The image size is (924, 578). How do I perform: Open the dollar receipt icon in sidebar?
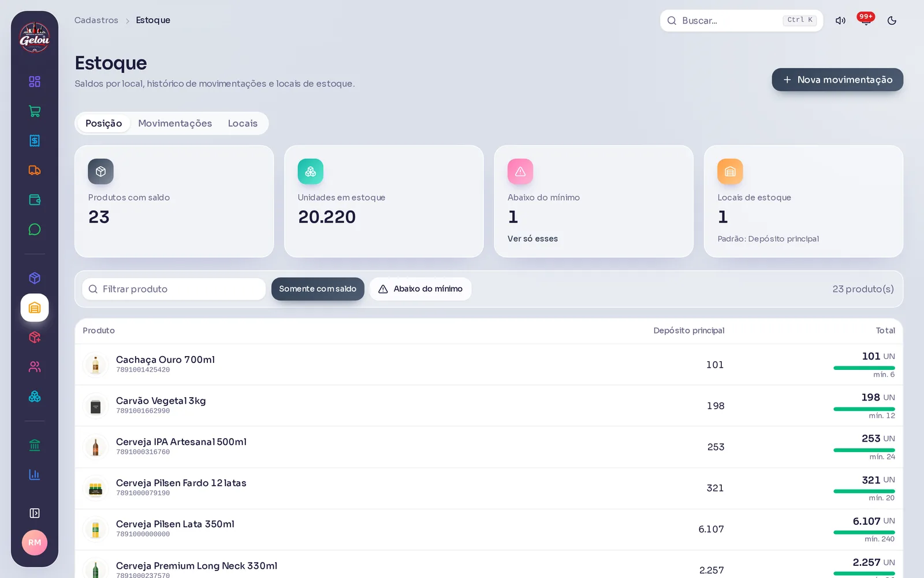(35, 140)
